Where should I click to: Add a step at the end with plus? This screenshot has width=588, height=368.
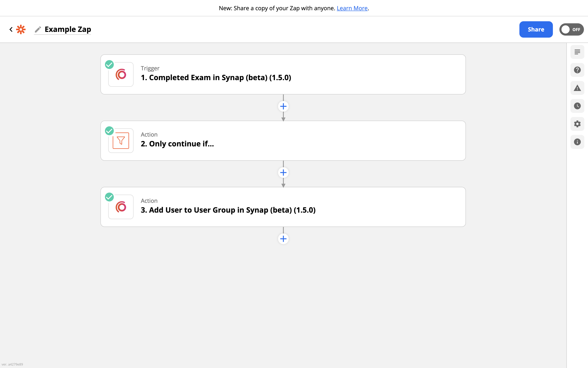tap(283, 239)
